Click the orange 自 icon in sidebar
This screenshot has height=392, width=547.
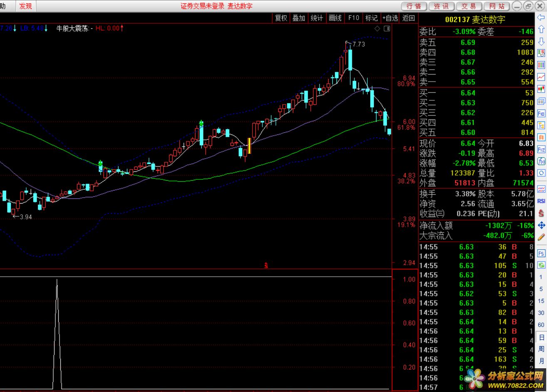pyautogui.click(x=541, y=137)
